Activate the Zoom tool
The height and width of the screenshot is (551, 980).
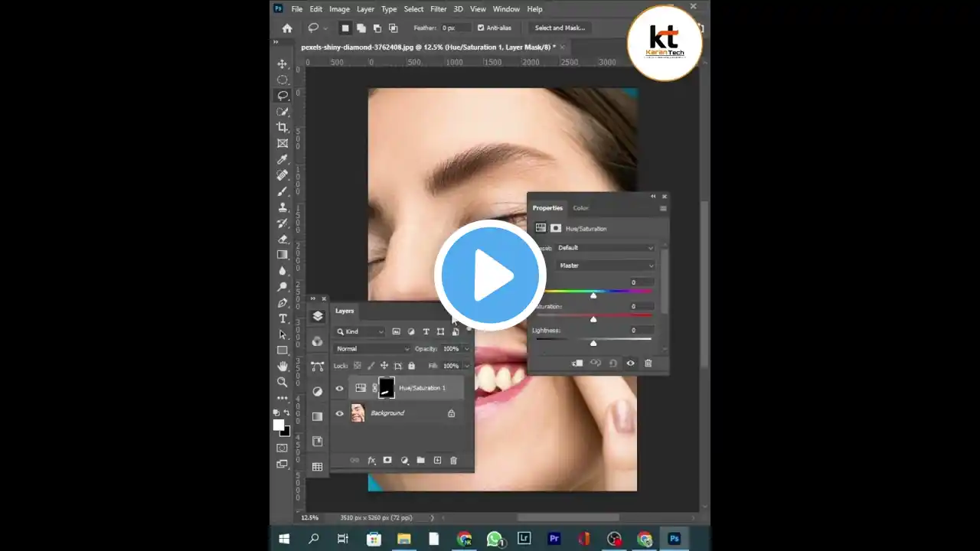tap(283, 382)
